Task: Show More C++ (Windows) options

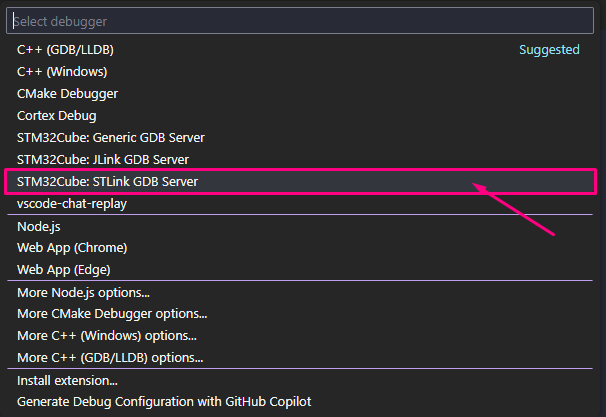Action: [x=107, y=336]
